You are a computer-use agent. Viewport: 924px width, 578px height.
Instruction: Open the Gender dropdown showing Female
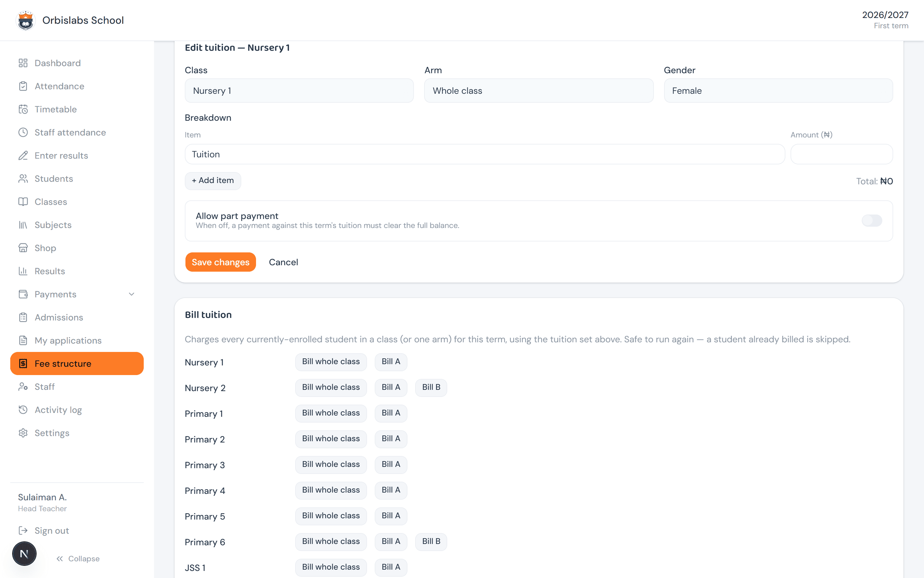click(778, 91)
